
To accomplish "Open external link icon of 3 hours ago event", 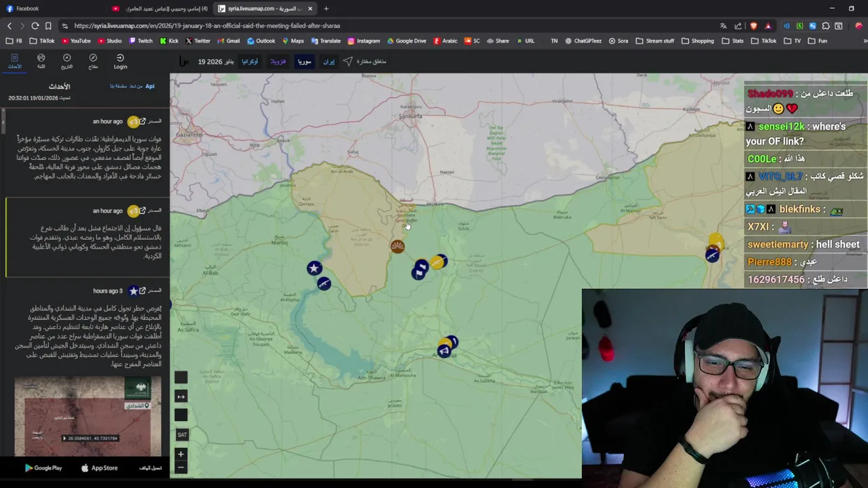I will (x=142, y=291).
